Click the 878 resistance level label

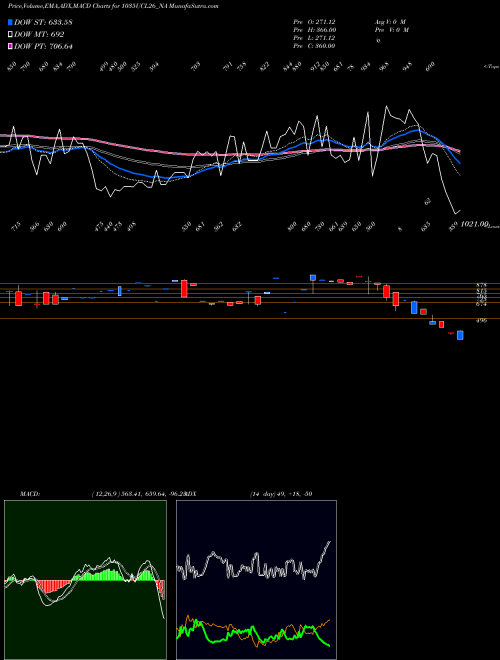[x=481, y=286]
